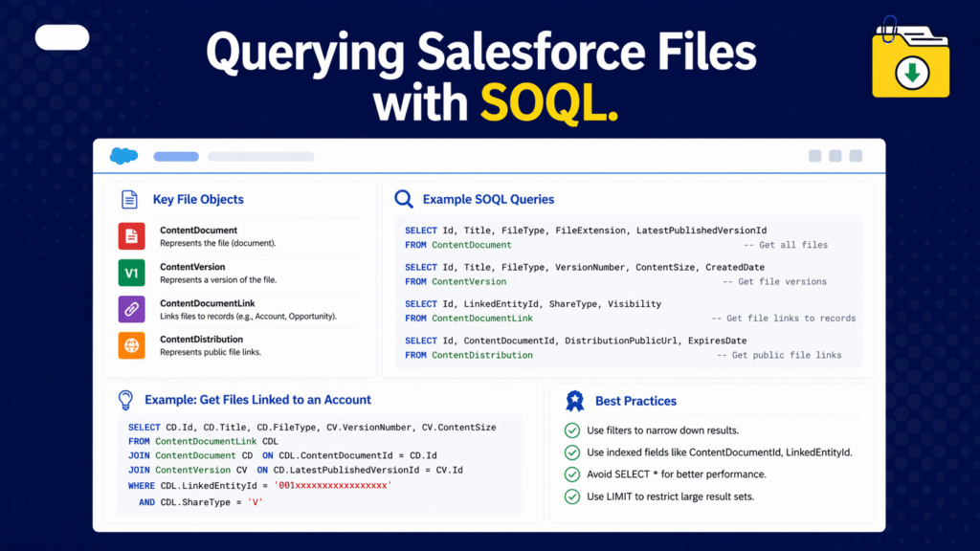This screenshot has width=980, height=551.
Task: Click the SELECT line containing DistributionPublicUrl
Action: click(575, 341)
